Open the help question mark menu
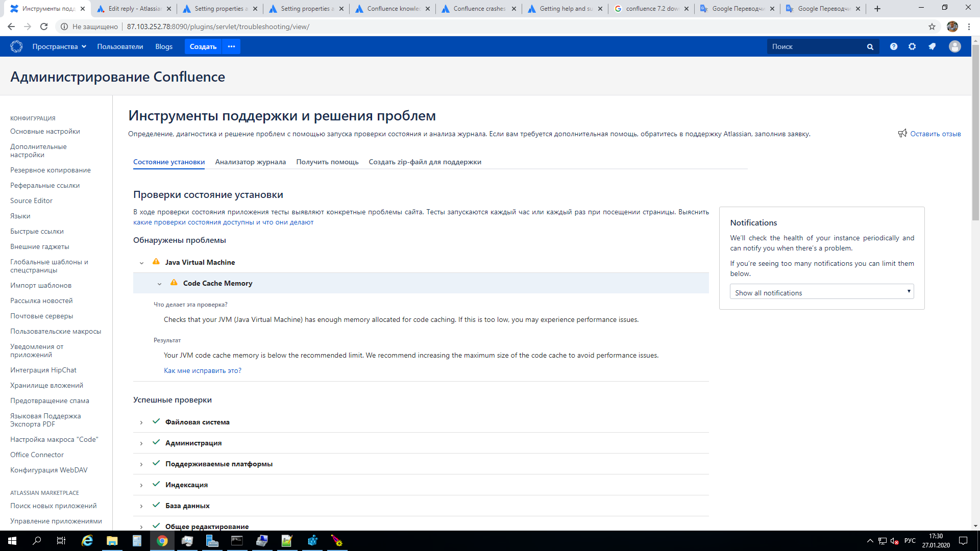The height and width of the screenshot is (551, 980). point(893,46)
